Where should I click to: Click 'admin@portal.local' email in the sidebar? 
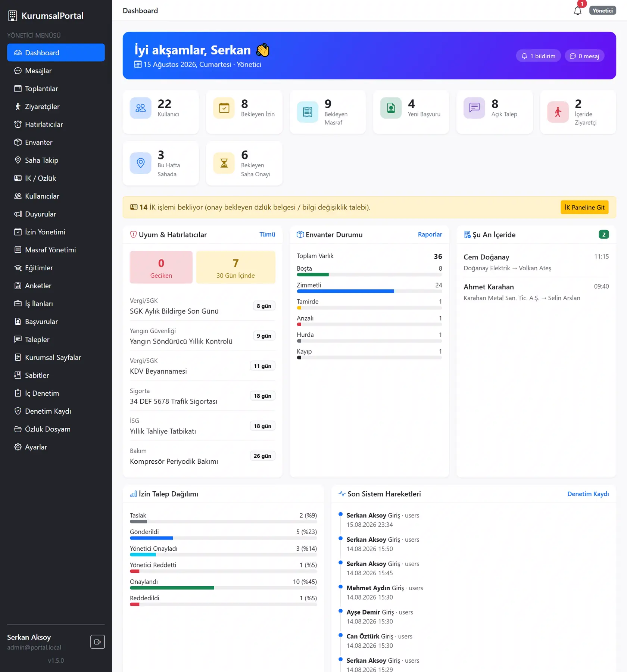pyautogui.click(x=34, y=647)
